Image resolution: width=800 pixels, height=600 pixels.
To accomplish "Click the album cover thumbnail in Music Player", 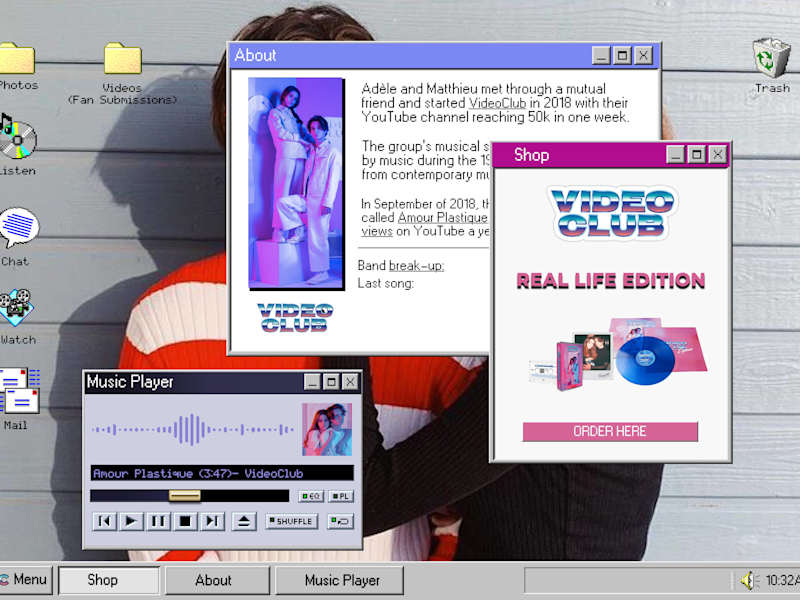I will [327, 430].
